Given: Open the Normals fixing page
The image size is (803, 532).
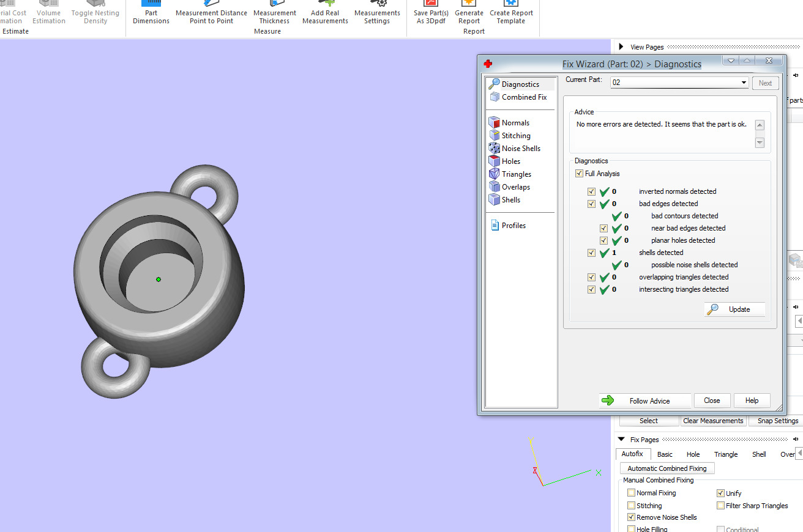Looking at the screenshot, I should [x=509, y=123].
